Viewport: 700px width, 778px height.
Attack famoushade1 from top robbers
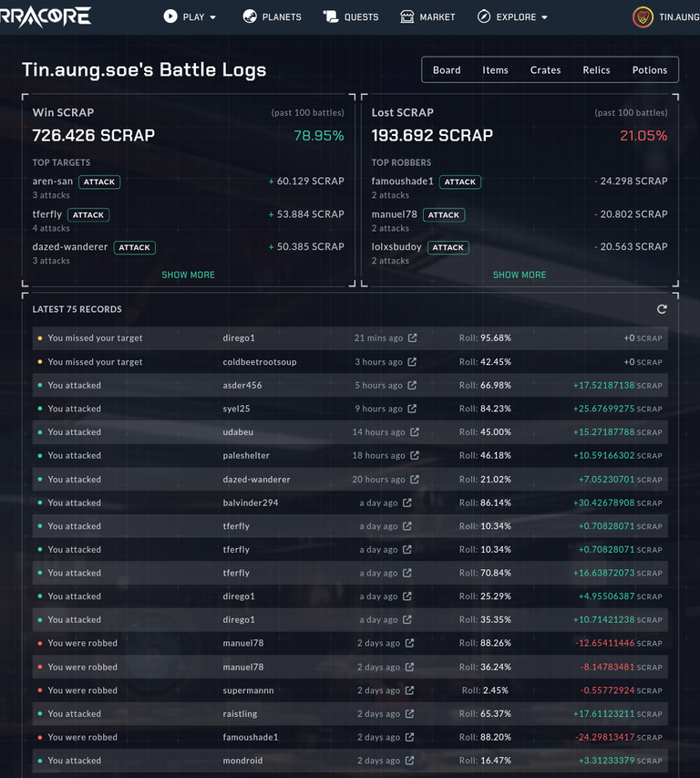[x=460, y=182]
